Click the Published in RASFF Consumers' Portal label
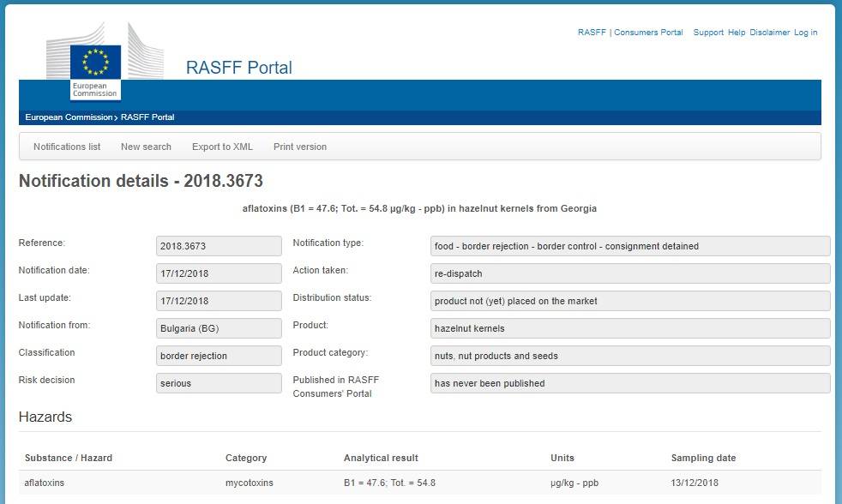The height and width of the screenshot is (504, 842). point(335,387)
